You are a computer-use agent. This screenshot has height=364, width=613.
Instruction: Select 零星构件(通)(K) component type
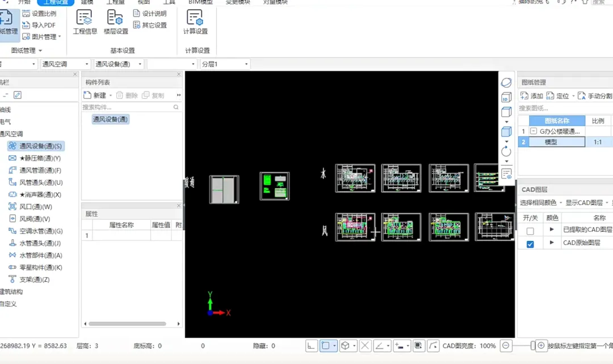pyautogui.click(x=35, y=268)
